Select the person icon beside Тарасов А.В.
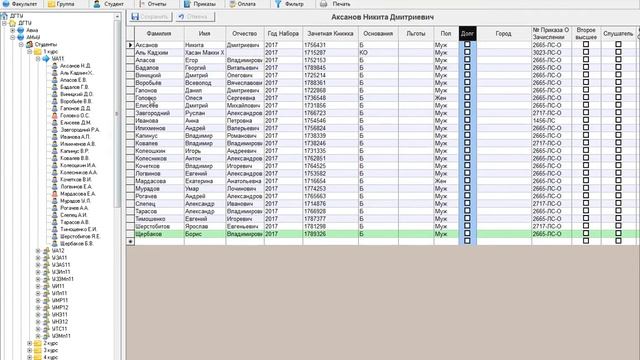The width and height of the screenshot is (640, 360). click(x=54, y=222)
